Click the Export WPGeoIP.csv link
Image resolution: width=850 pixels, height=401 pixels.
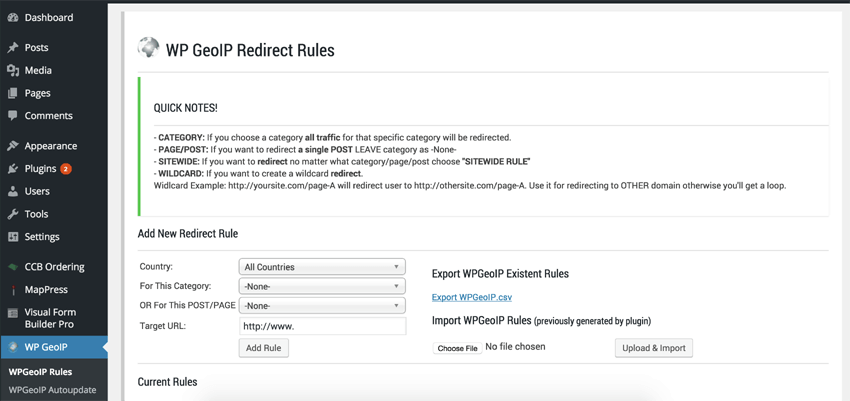pyautogui.click(x=472, y=297)
